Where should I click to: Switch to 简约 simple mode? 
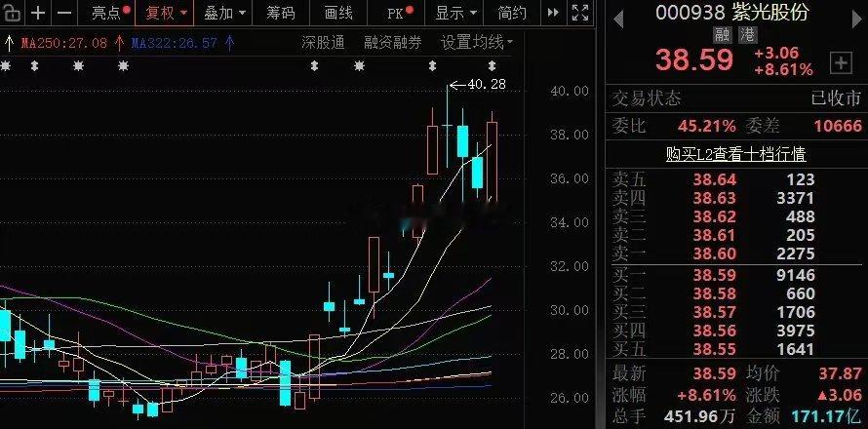(512, 13)
